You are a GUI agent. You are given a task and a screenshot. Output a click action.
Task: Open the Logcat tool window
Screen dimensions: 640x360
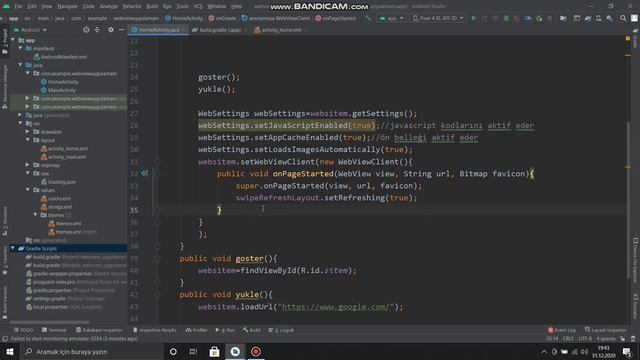pos(281,330)
